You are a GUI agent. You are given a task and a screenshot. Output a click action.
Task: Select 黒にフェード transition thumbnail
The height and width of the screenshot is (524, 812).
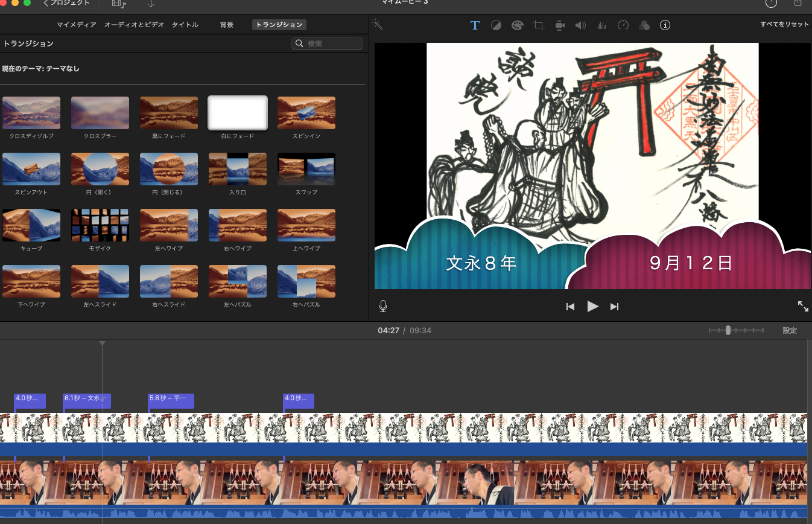(x=169, y=113)
